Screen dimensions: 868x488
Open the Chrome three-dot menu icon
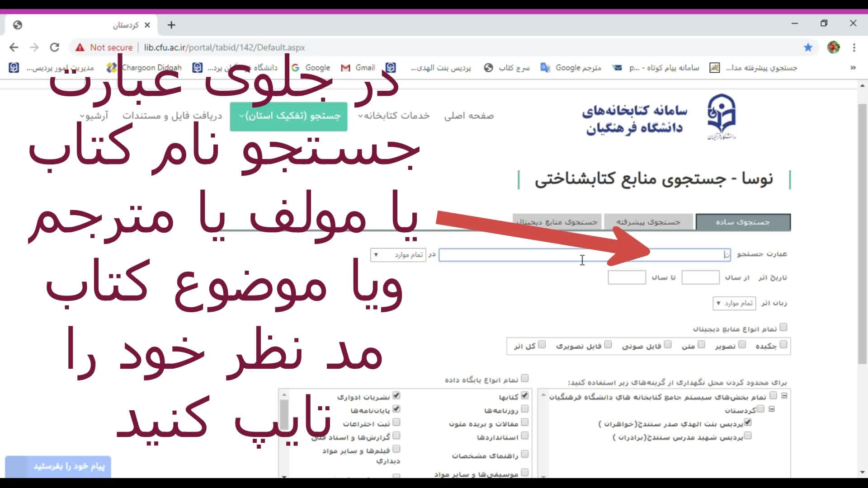point(854,47)
